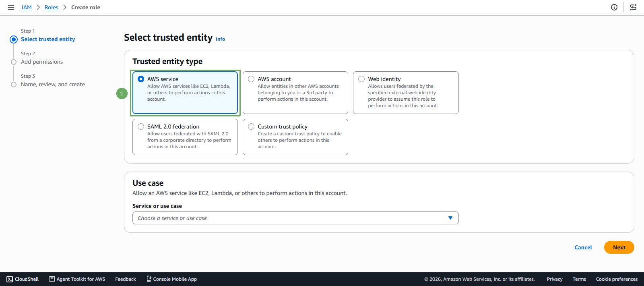Image resolution: width=644 pixels, height=286 pixels.
Task: Open the preferences settings icon in header
Action: point(633,7)
